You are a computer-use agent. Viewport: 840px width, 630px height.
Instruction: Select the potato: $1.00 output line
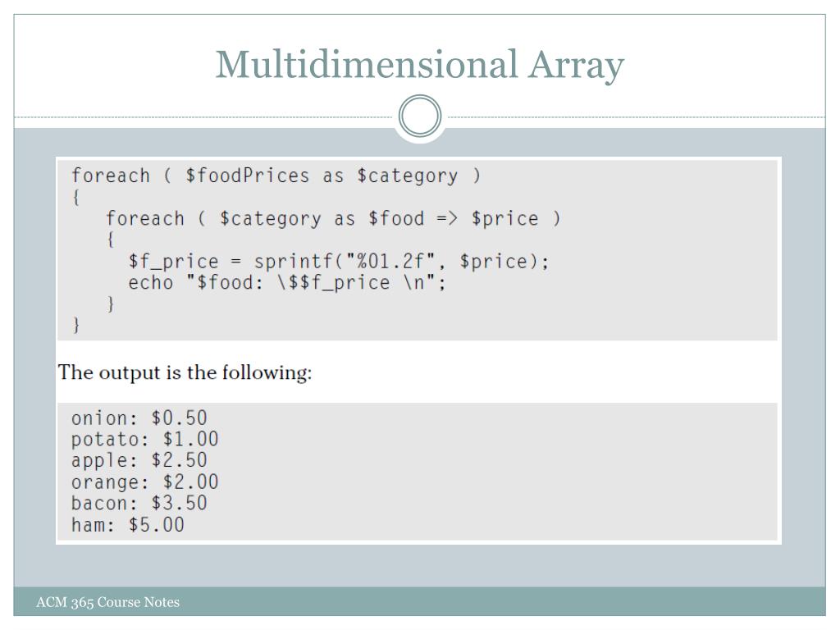point(145,440)
